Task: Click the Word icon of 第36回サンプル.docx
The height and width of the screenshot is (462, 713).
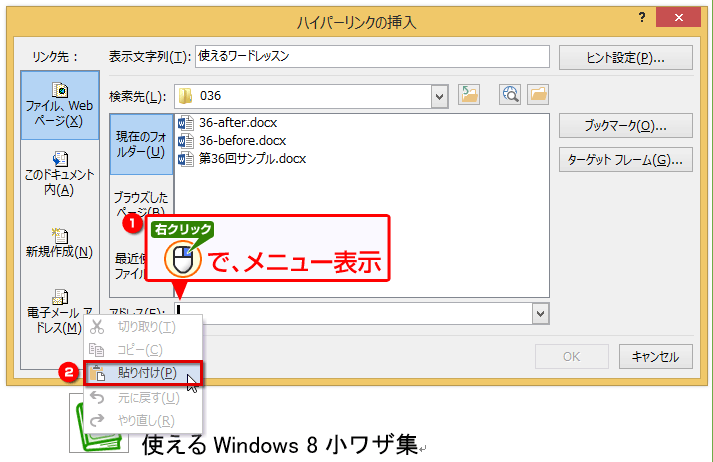Action: tap(186, 159)
